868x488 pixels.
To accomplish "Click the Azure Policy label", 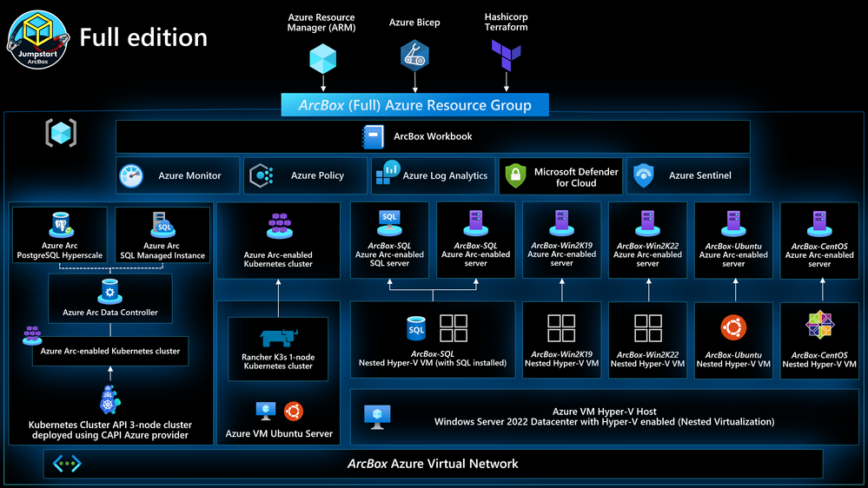I will pyautogui.click(x=318, y=175).
